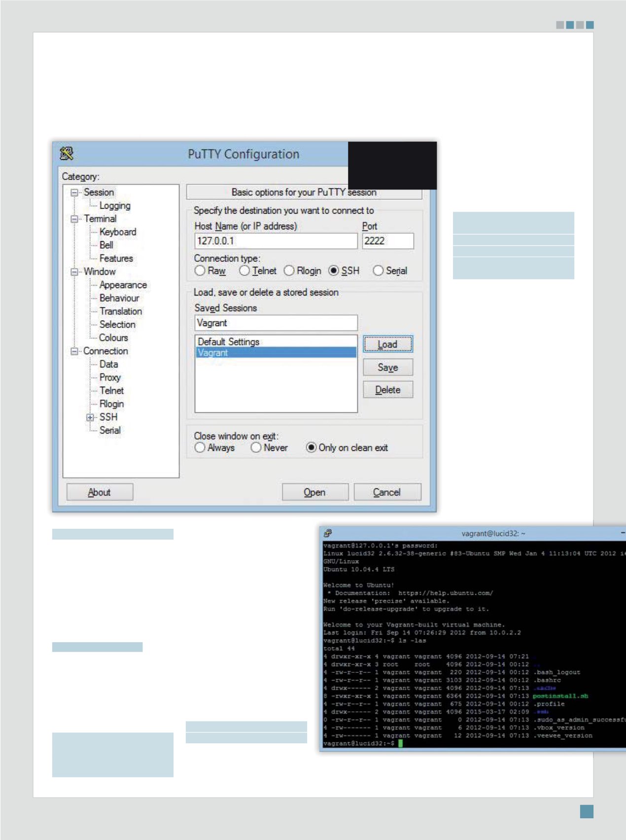This screenshot has width=626, height=840.
Task: Click the Cancel button
Action: click(x=387, y=492)
